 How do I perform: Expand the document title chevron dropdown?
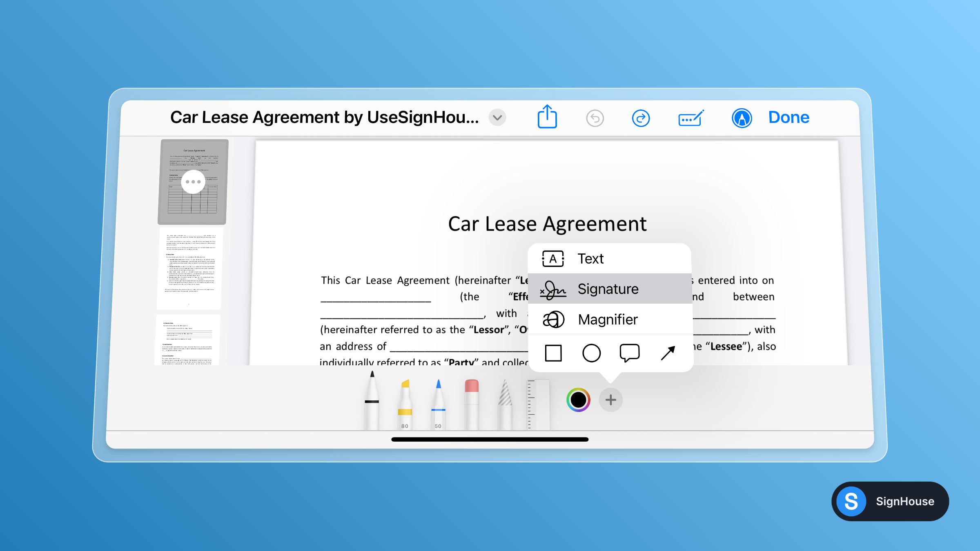[497, 118]
